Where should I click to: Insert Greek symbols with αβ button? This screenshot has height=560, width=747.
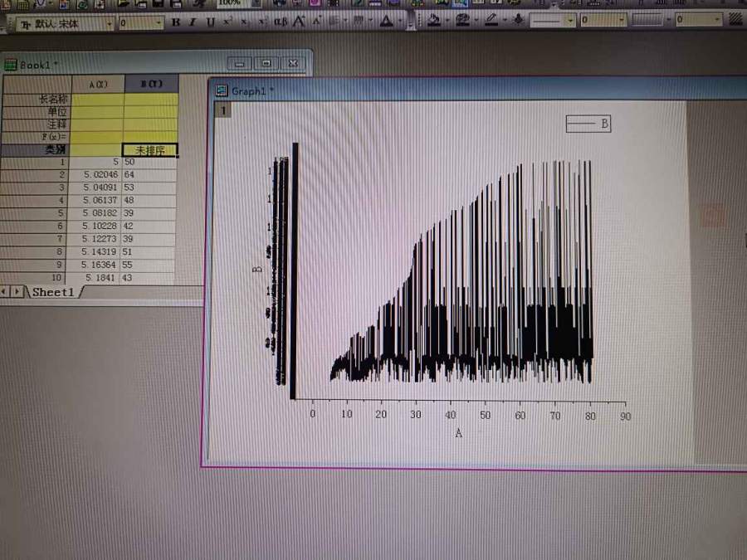tap(281, 22)
